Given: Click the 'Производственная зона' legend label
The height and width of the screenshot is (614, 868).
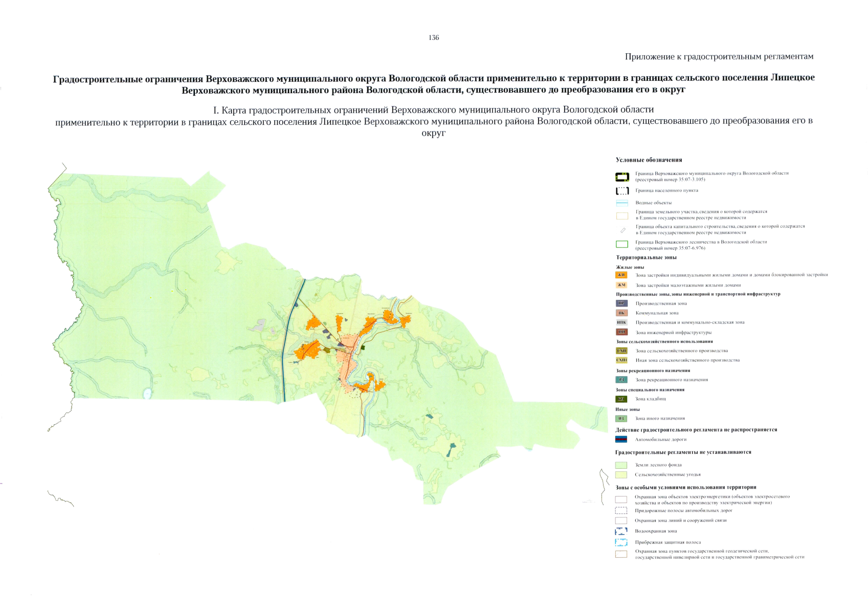Looking at the screenshot, I should coord(661,303).
